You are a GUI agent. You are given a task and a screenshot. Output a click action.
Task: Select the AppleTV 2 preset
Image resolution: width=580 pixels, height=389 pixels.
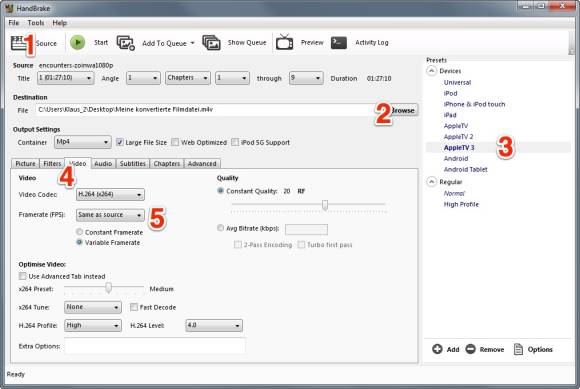(x=458, y=137)
